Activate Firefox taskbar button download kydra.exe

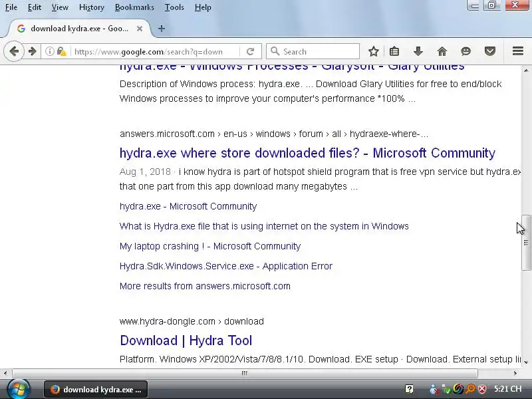pos(96,390)
